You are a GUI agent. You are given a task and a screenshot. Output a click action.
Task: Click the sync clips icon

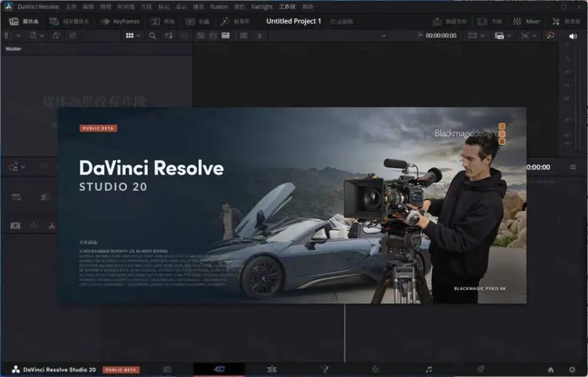click(x=56, y=36)
